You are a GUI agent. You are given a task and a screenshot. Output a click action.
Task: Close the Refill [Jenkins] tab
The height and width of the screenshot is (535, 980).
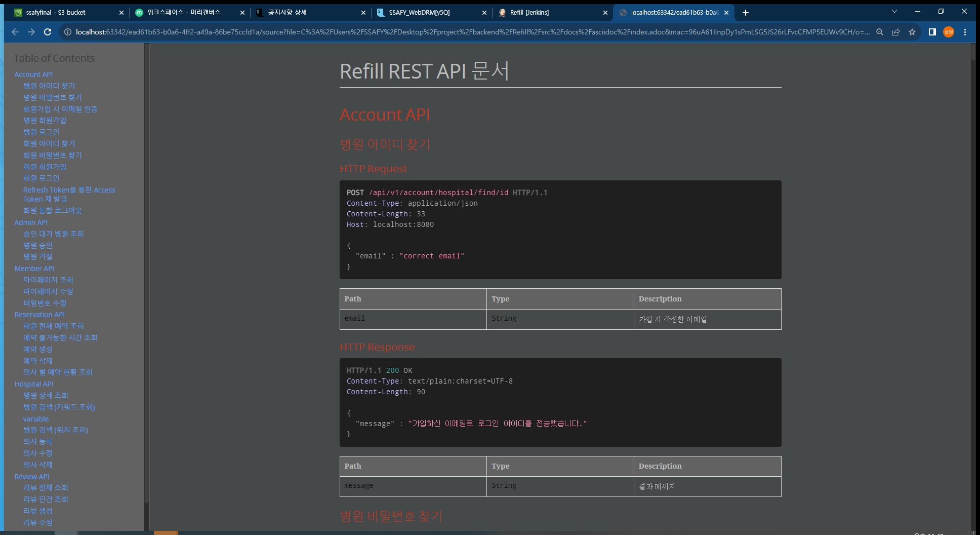point(605,13)
